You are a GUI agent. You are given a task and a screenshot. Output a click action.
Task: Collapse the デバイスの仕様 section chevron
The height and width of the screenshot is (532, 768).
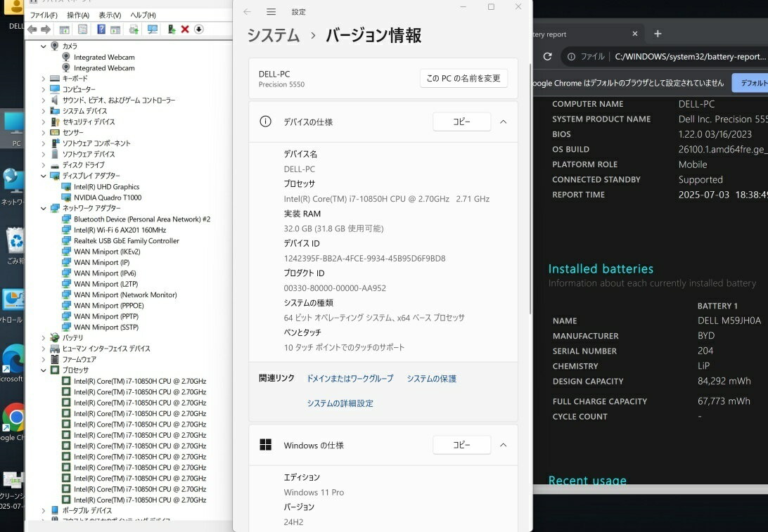503,122
